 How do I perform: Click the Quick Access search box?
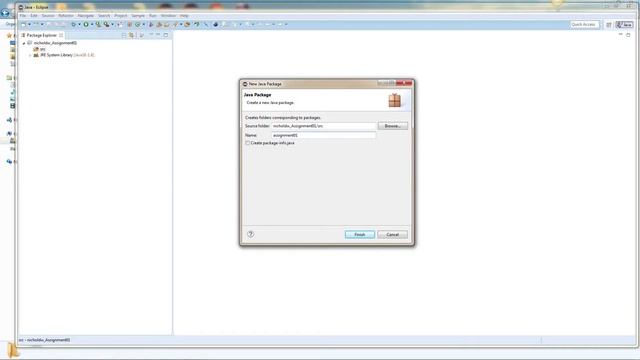(x=584, y=24)
